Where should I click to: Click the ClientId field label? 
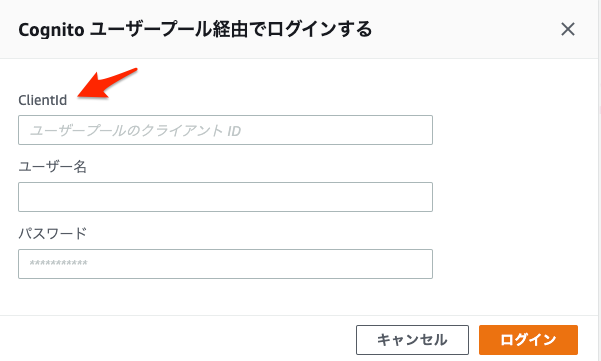(43, 100)
